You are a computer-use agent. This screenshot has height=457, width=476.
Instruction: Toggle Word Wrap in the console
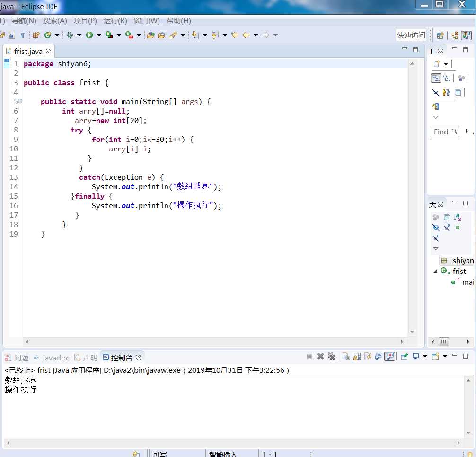368,356
